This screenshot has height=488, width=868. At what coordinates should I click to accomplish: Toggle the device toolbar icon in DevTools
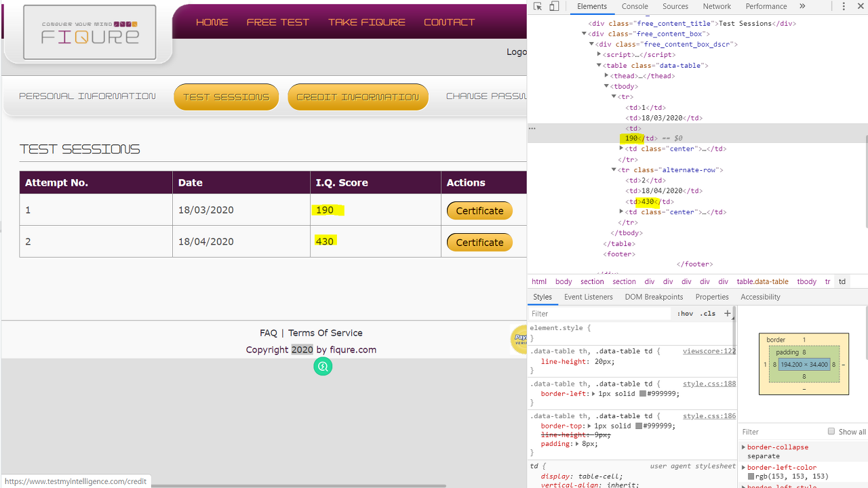click(554, 6)
